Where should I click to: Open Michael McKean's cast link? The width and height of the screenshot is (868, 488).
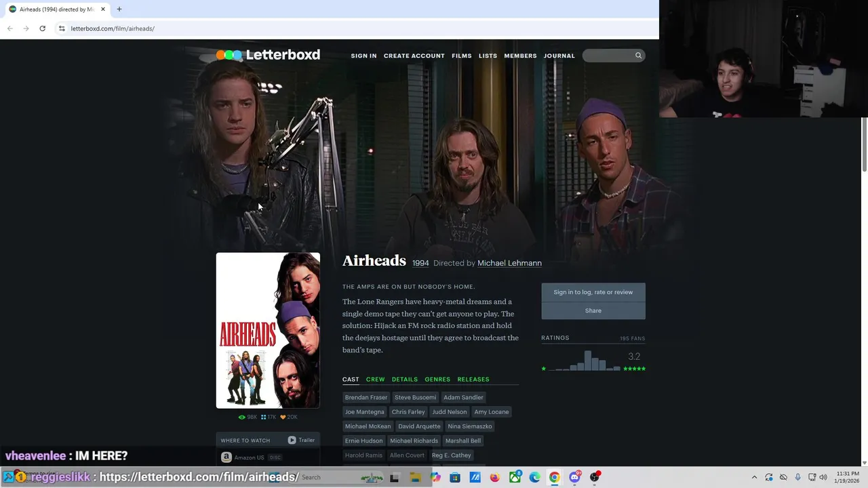(x=368, y=426)
